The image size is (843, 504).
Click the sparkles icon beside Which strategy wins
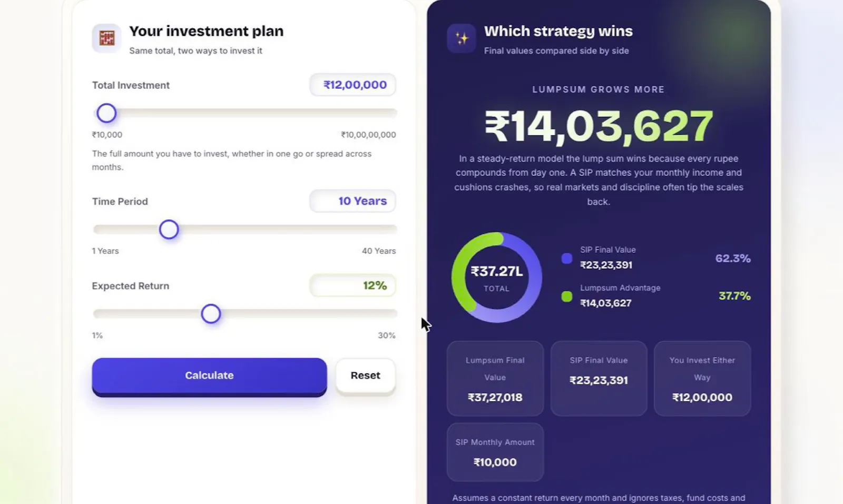[x=462, y=38]
